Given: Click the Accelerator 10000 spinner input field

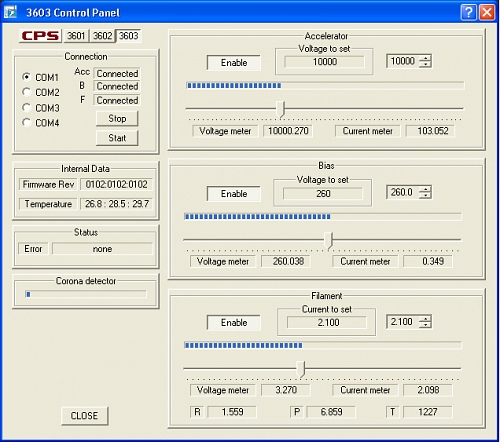Looking at the screenshot, I should click(403, 61).
